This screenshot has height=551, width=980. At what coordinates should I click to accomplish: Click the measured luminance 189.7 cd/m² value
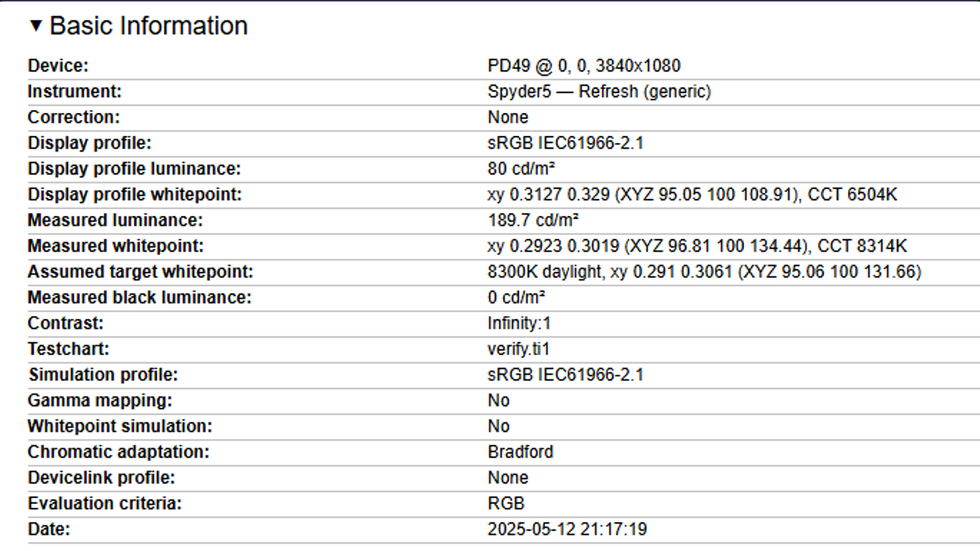[x=532, y=220]
